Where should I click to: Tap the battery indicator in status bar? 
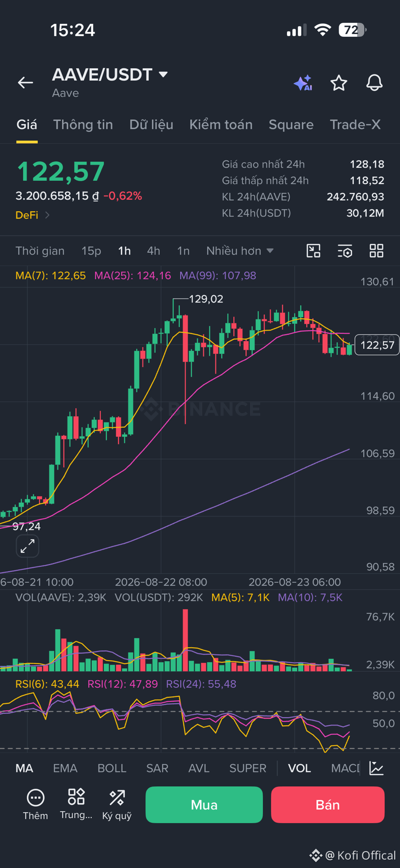[353, 30]
